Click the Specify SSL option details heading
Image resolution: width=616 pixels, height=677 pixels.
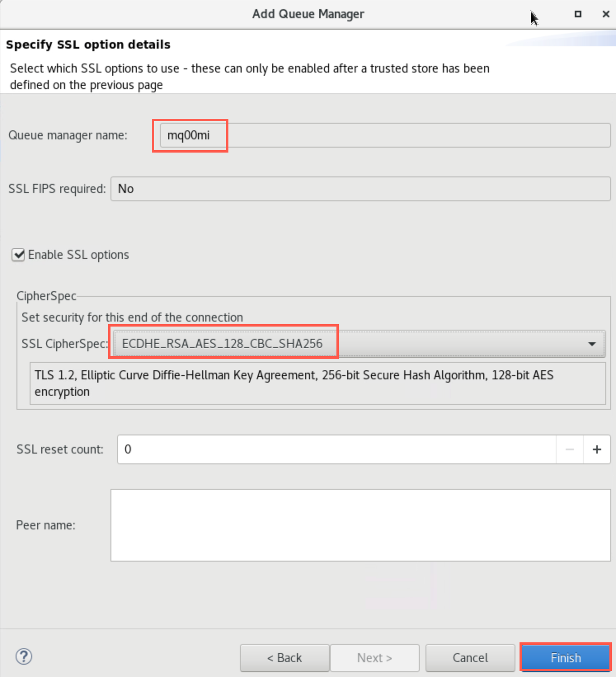click(x=88, y=45)
